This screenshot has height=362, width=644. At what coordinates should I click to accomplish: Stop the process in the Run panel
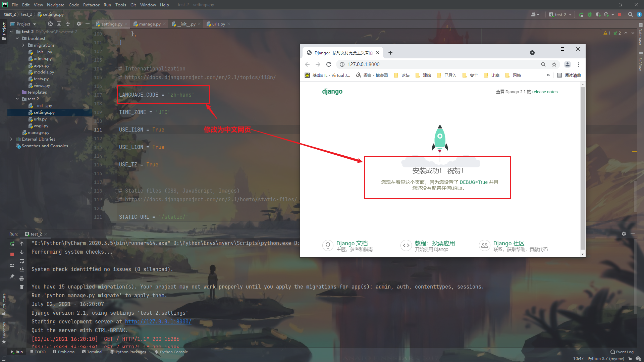pos(12,254)
